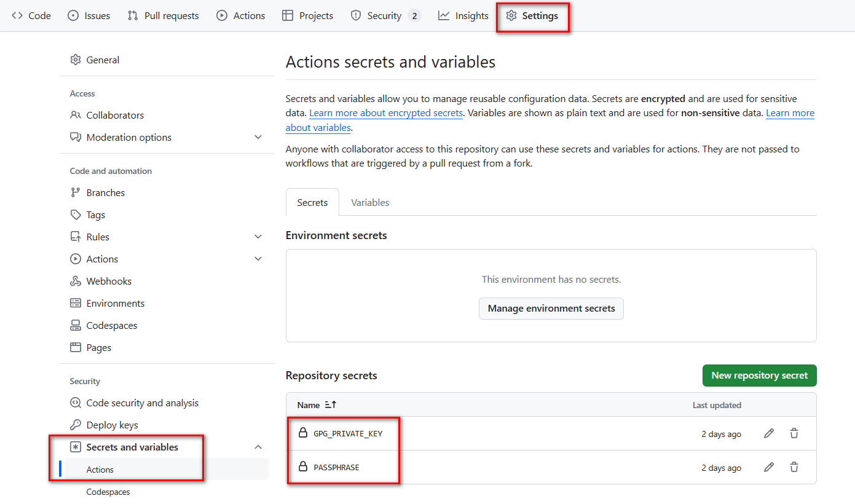Click the Actions play icon in sidebar

(76, 259)
